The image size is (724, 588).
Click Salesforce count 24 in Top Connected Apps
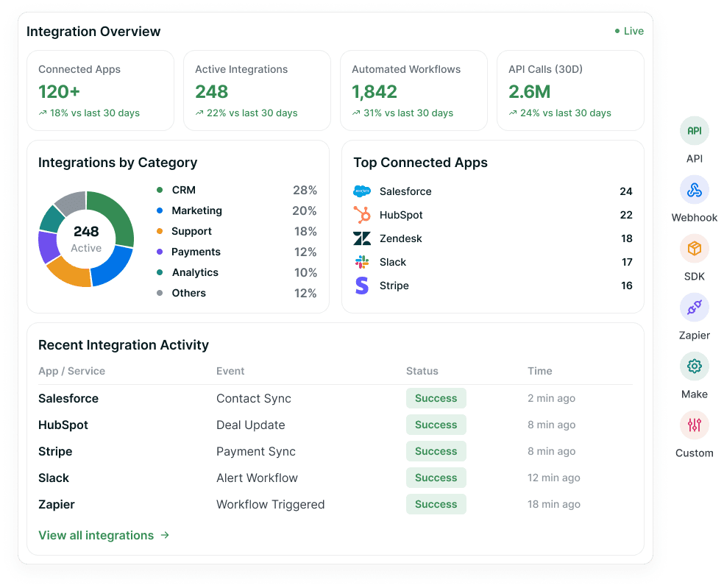[x=626, y=191]
